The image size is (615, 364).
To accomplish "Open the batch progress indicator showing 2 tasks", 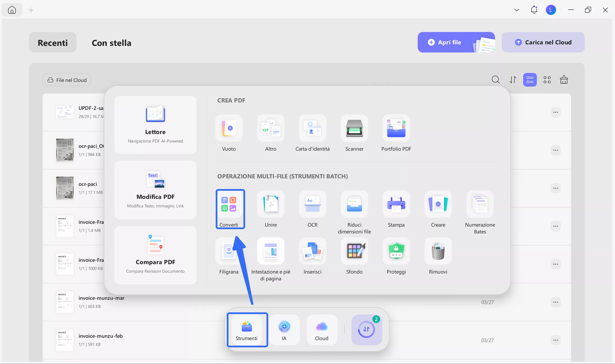I will (367, 330).
